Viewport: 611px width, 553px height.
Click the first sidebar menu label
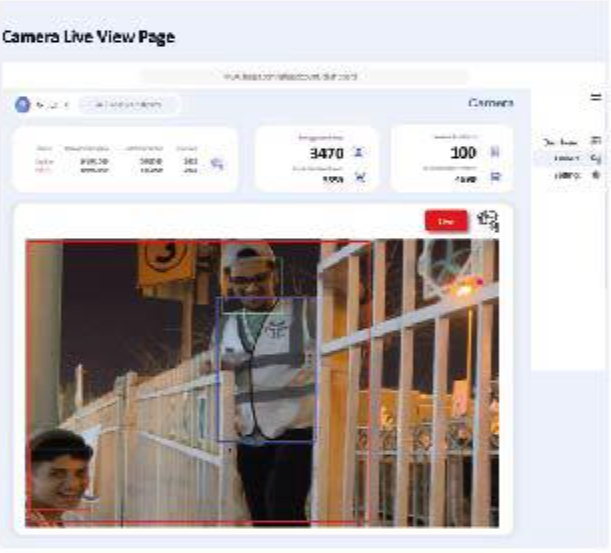point(559,142)
